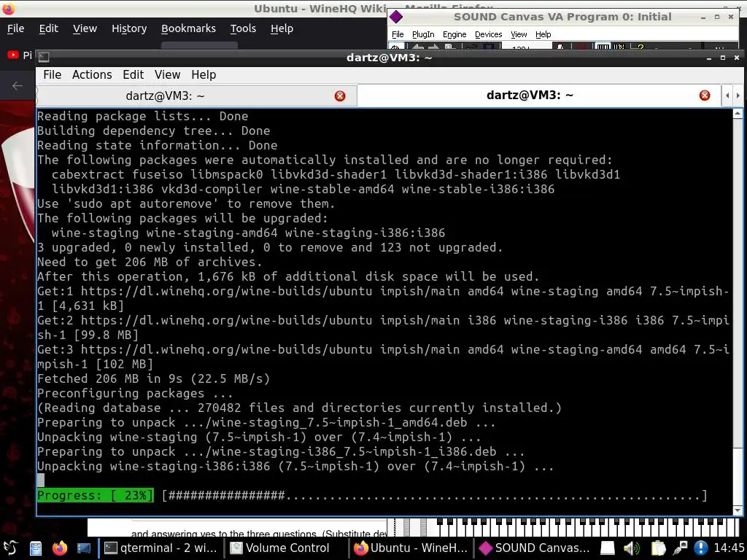The height and width of the screenshot is (560, 747).
Task: Open Firefox Edit menu
Action: coord(49,28)
